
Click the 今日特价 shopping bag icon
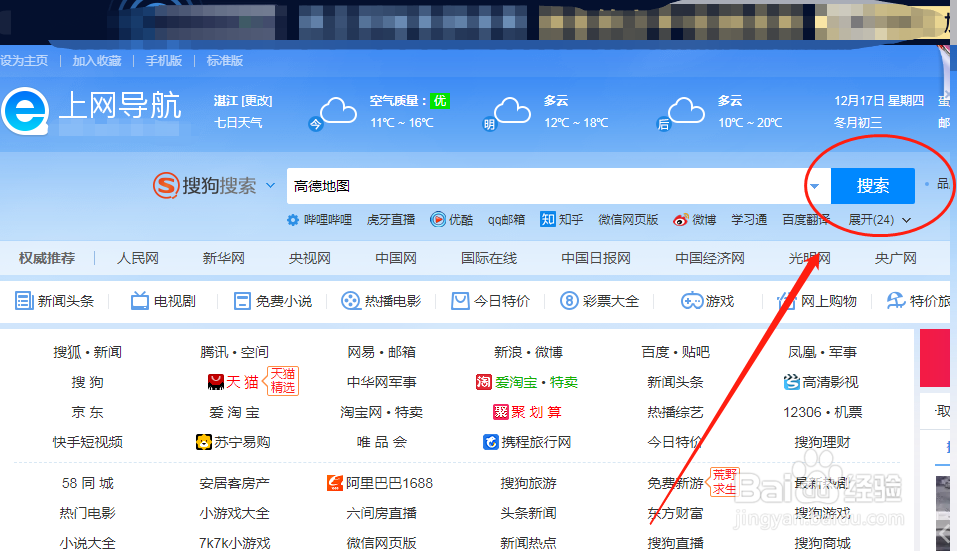460,301
